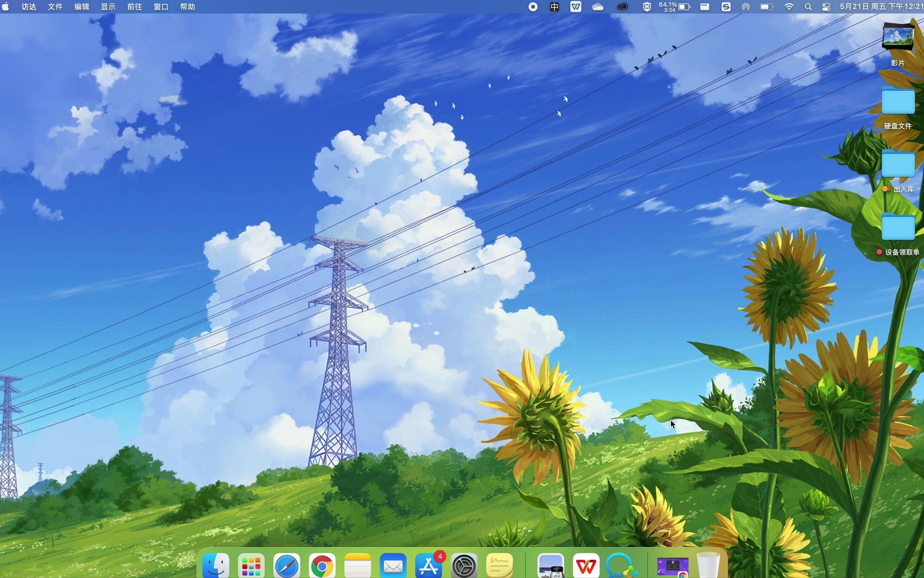
Task: Show the 64.1% battery monitor details
Action: click(675, 6)
